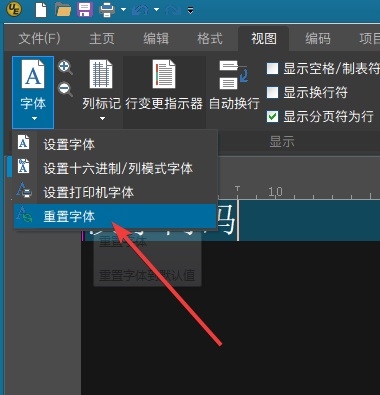Viewport: 380px width, 395px height.
Task: Click the 字体 font button
Action: pos(33,92)
